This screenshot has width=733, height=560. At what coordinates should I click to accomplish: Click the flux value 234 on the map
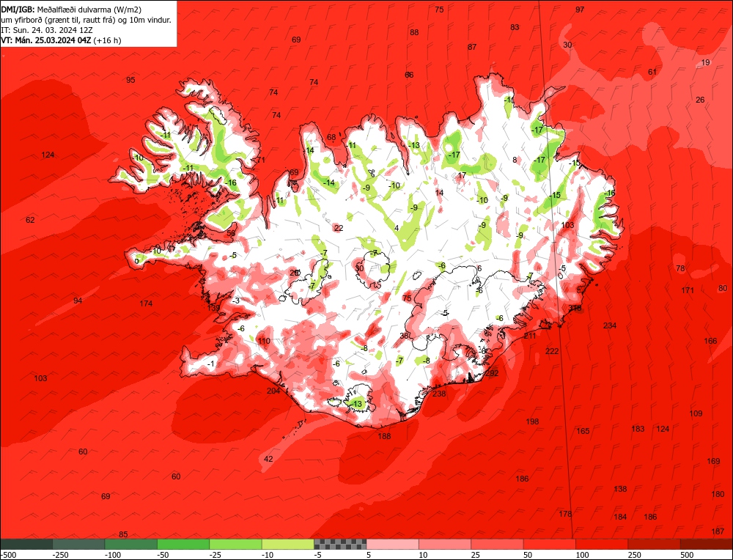point(610,325)
